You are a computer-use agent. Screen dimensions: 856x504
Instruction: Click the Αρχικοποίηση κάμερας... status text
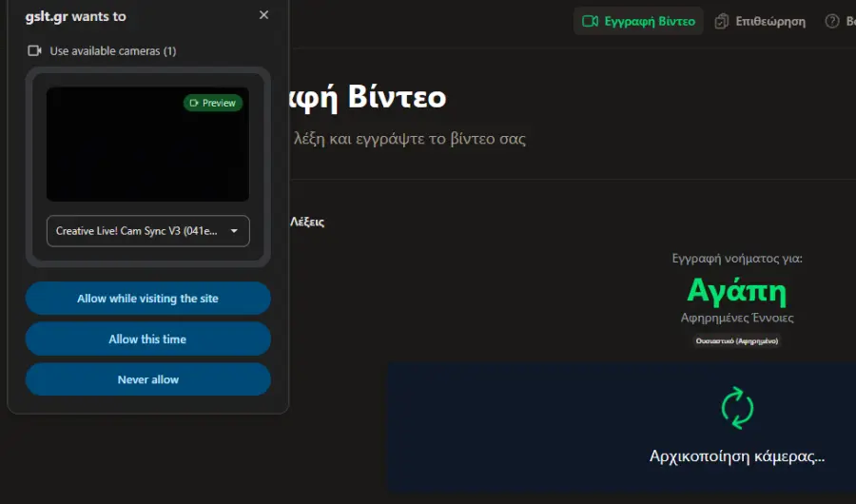737,456
